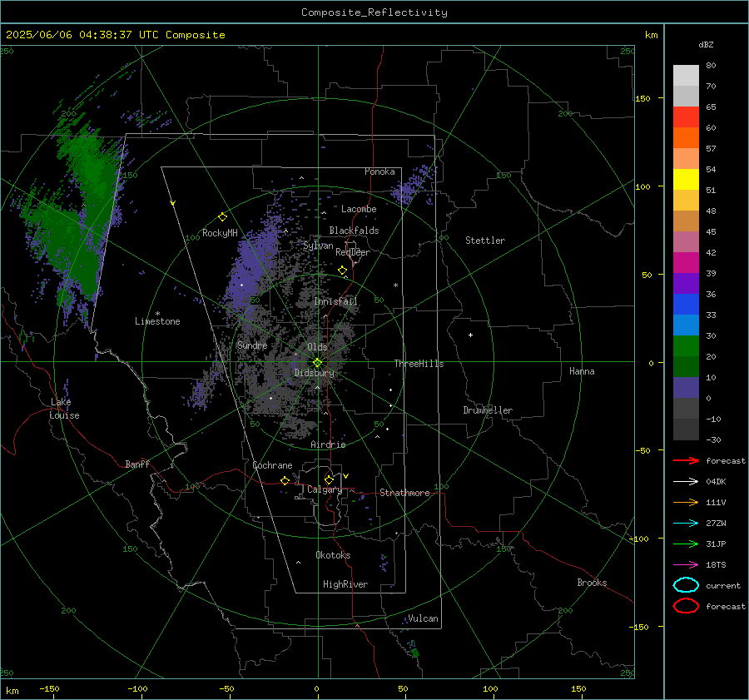The height and width of the screenshot is (700, 749).
Task: Select the magenta 18TS arrow icon
Action: click(686, 565)
